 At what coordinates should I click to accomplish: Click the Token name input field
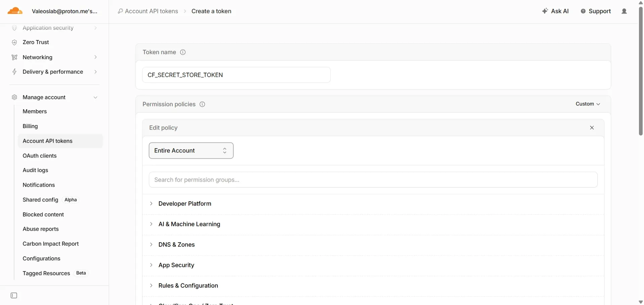236,75
